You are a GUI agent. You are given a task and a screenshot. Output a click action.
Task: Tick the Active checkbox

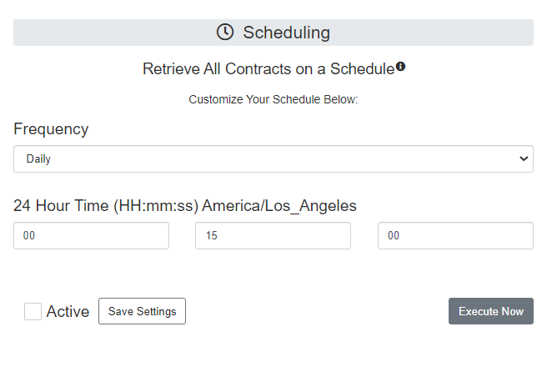click(33, 311)
